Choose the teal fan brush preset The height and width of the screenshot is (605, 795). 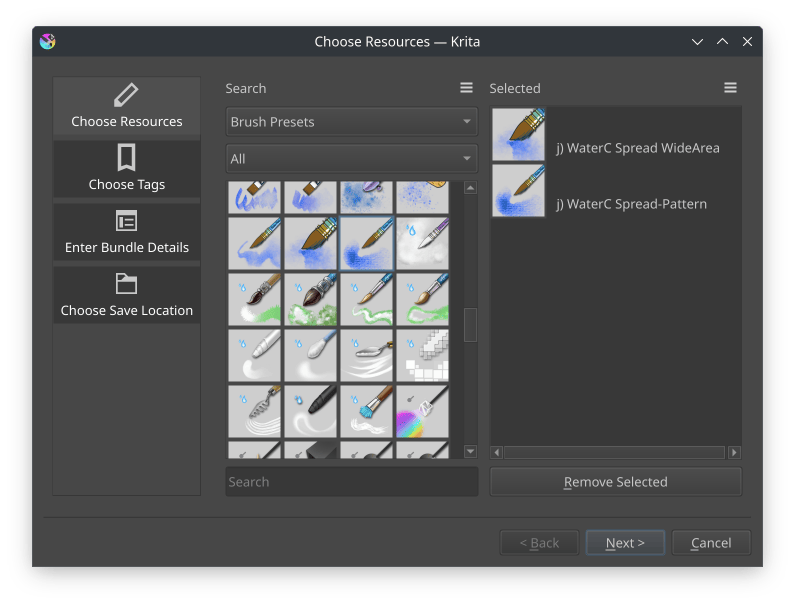pos(367,411)
